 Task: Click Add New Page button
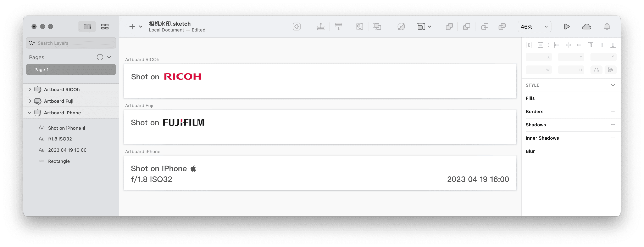click(x=100, y=57)
